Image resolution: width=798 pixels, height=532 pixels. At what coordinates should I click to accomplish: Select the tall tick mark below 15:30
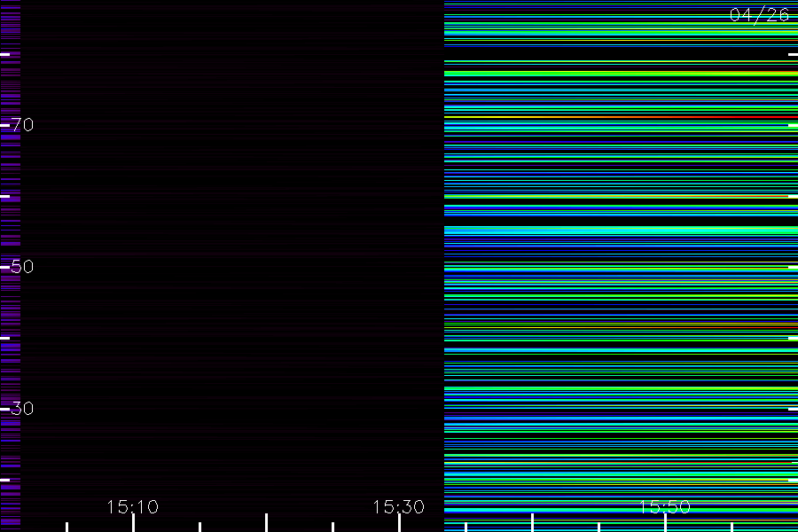point(399,523)
